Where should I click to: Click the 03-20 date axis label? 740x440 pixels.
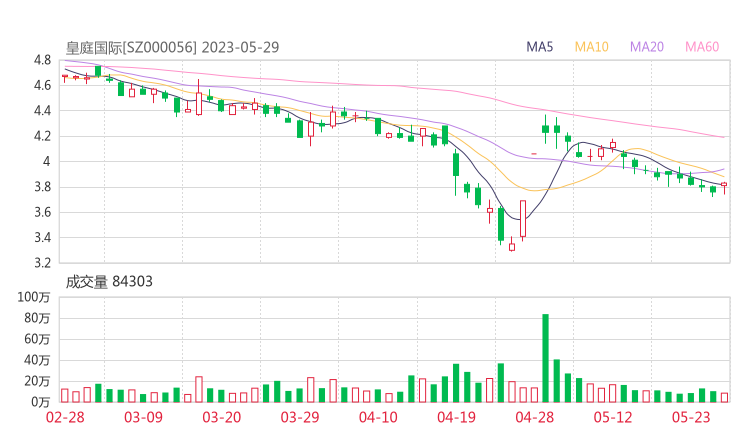[x=222, y=417]
